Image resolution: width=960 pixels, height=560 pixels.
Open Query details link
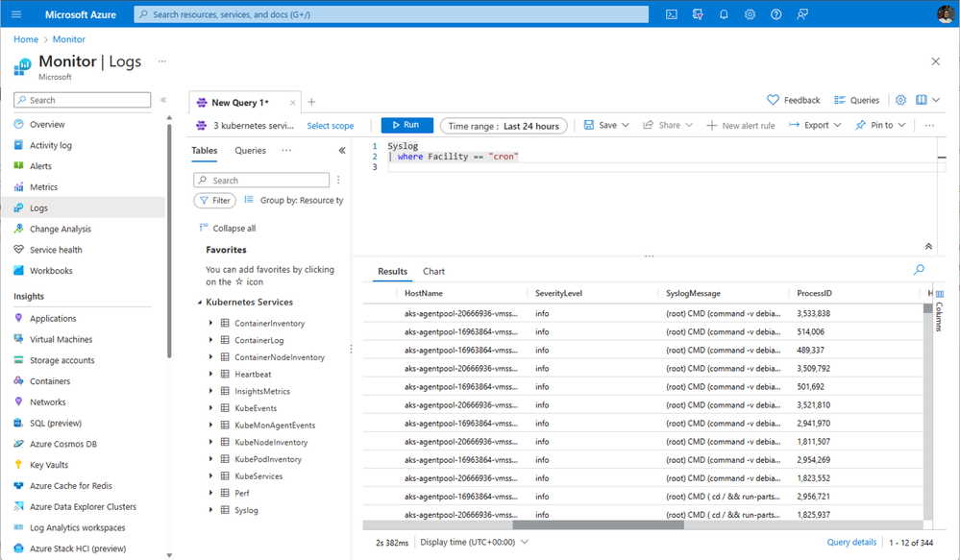(x=851, y=543)
